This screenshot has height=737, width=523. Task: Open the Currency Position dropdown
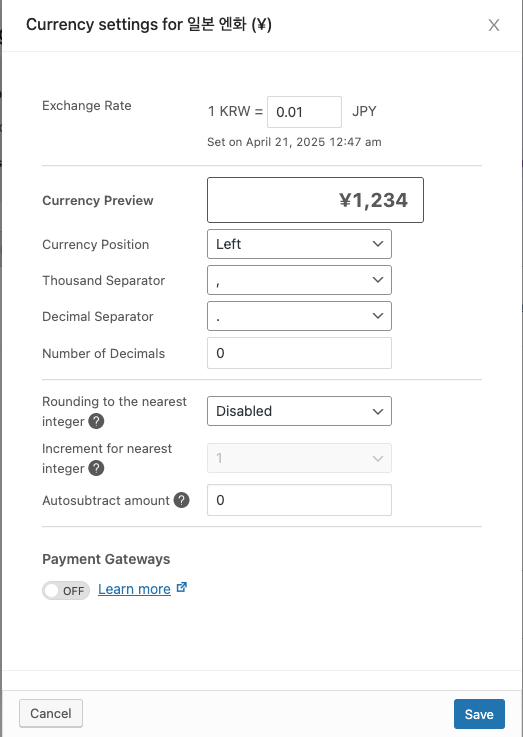(299, 244)
